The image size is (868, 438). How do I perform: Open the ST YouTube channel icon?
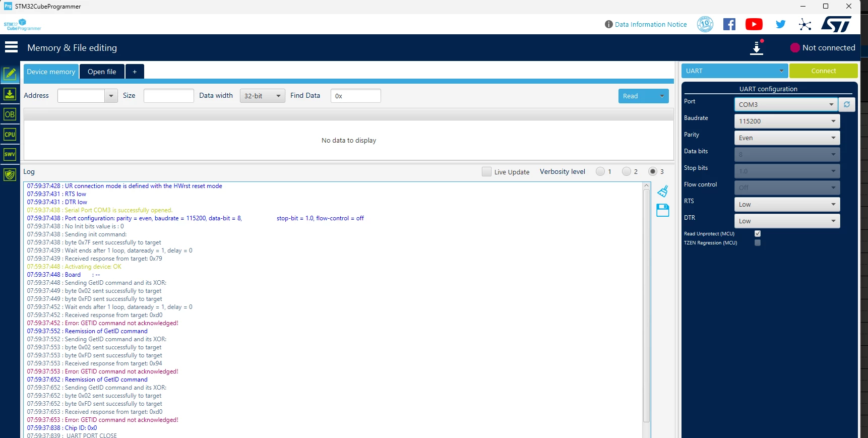(x=754, y=24)
